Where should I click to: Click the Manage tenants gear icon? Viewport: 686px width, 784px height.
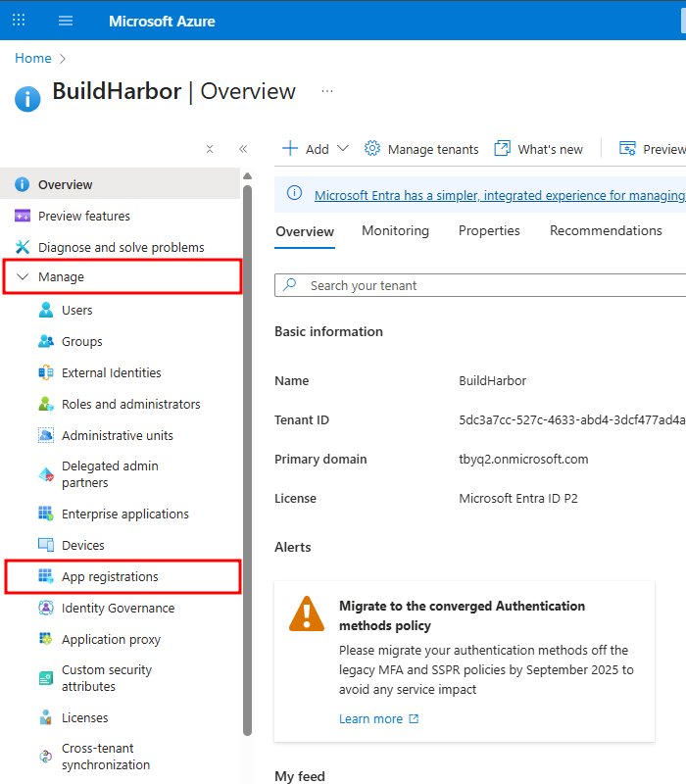pyautogui.click(x=372, y=149)
